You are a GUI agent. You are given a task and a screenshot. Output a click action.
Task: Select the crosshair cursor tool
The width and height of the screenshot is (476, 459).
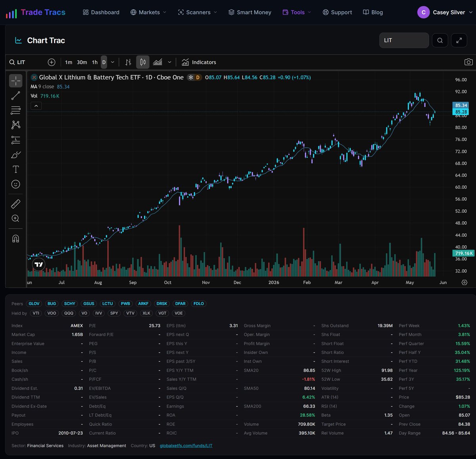point(16,81)
